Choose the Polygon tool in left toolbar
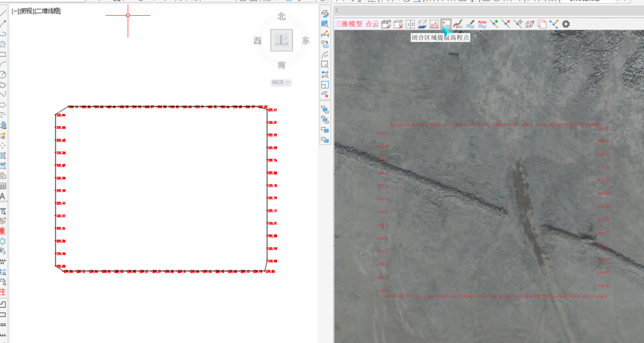644x343 pixels. 3,44
